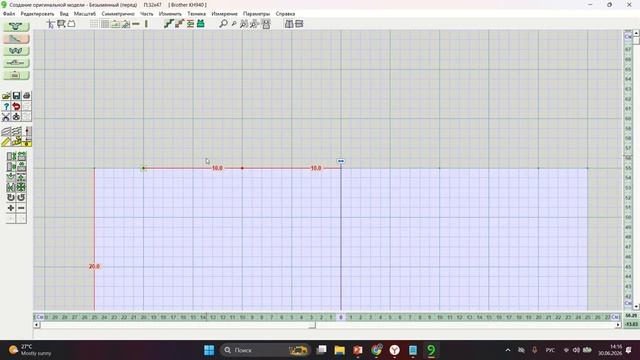Click the yellow pencil draw tool

click(x=6, y=142)
